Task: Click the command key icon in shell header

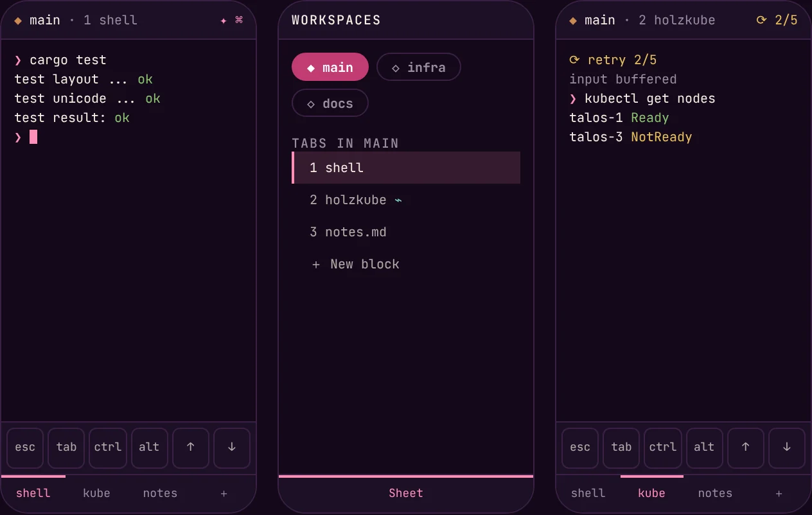Action: pos(239,21)
